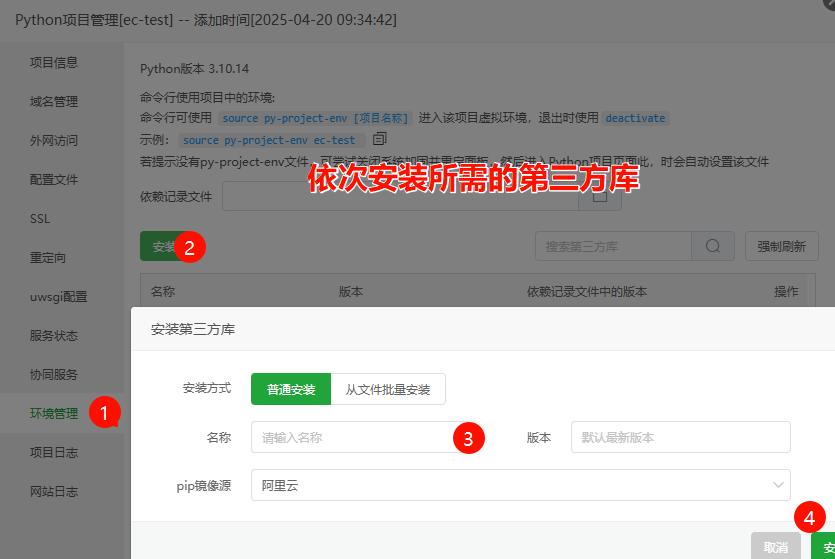Click the 版本 version input field

pyautogui.click(x=681, y=437)
